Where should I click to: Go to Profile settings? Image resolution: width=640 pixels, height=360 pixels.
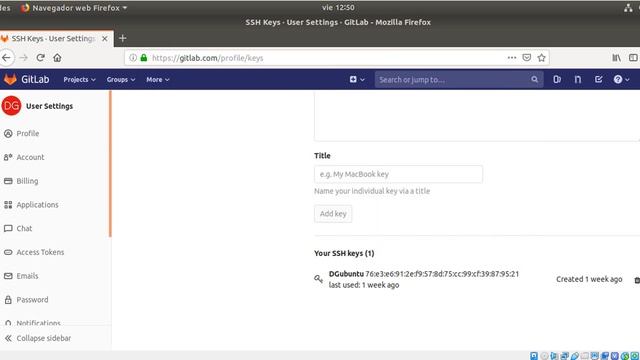(x=28, y=133)
